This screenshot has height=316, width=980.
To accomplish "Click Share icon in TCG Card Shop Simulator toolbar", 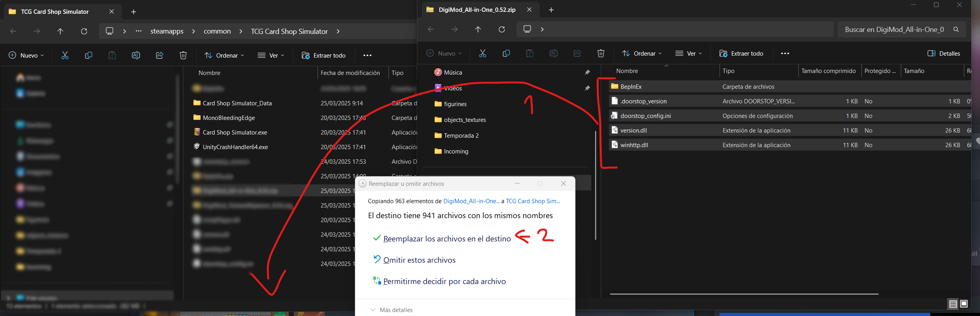I will coord(160,55).
